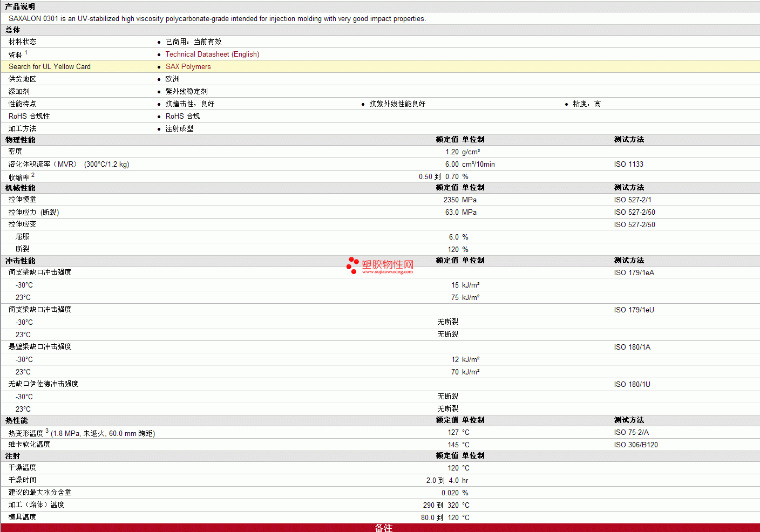
Task: Select the ISO 179/1eA test method
Action: (x=634, y=272)
